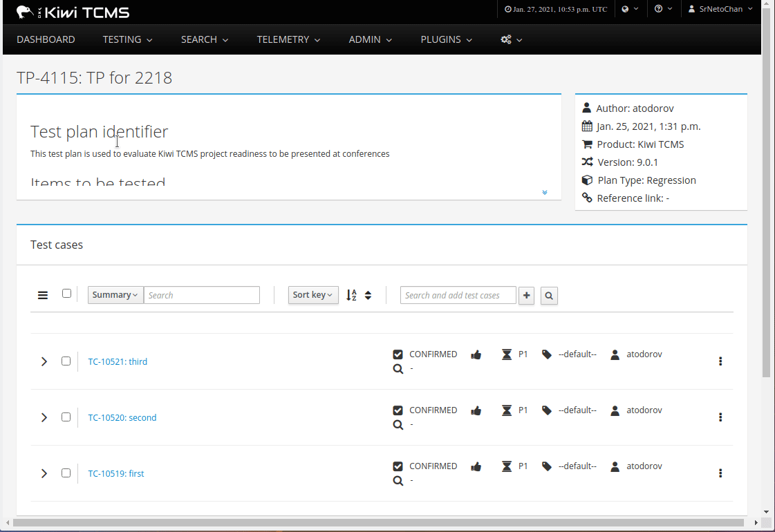Click the Reference link chain icon
The width and height of the screenshot is (775, 532).
pyautogui.click(x=587, y=198)
